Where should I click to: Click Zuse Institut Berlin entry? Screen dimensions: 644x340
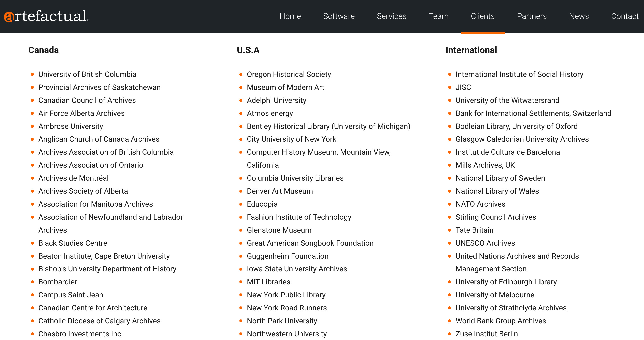click(487, 334)
